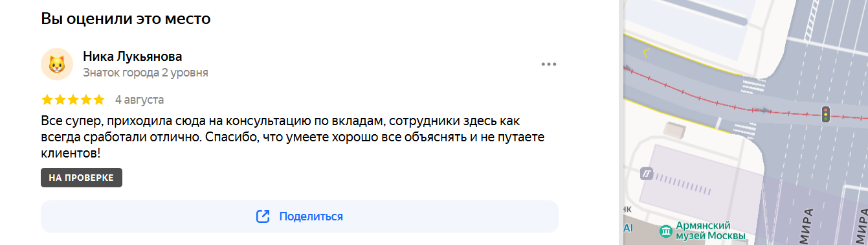Click the green museum icon on map
Image resolution: width=868 pixels, height=245 pixels.
click(x=665, y=231)
